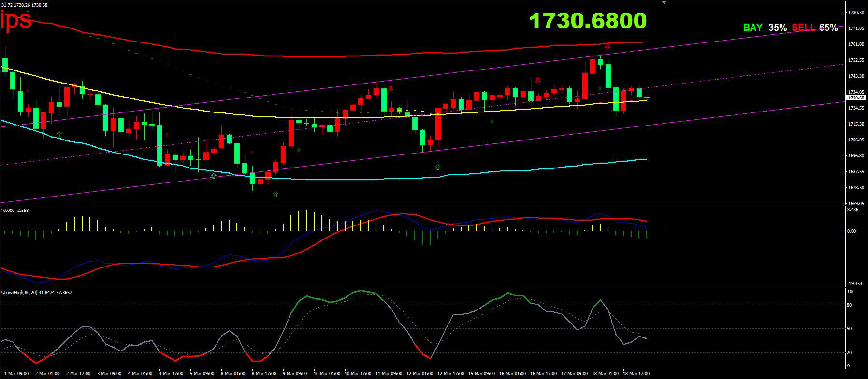The height and width of the screenshot is (379, 868).
Task: Select the green up arrow below the 12 Mar dip
Action: point(438,167)
